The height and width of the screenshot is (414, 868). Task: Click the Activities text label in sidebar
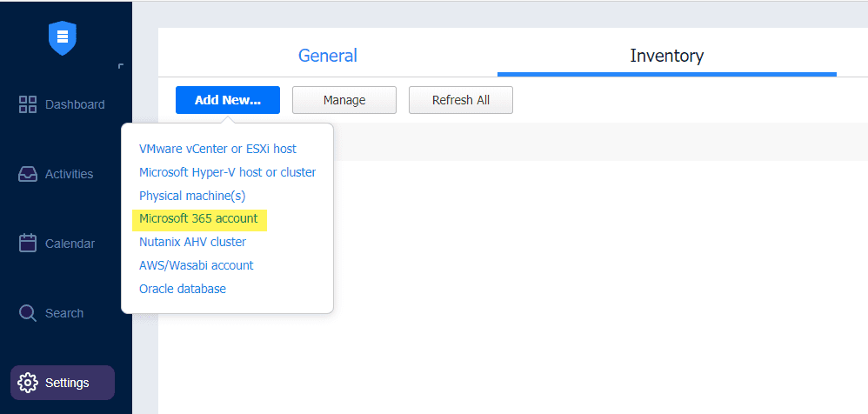click(69, 174)
